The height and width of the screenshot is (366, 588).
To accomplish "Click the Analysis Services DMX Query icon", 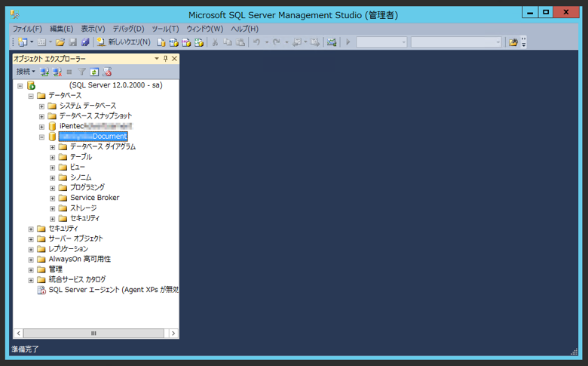I will tap(186, 42).
